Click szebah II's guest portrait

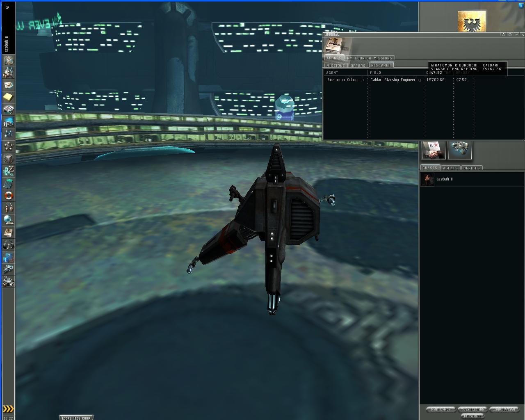(427, 180)
